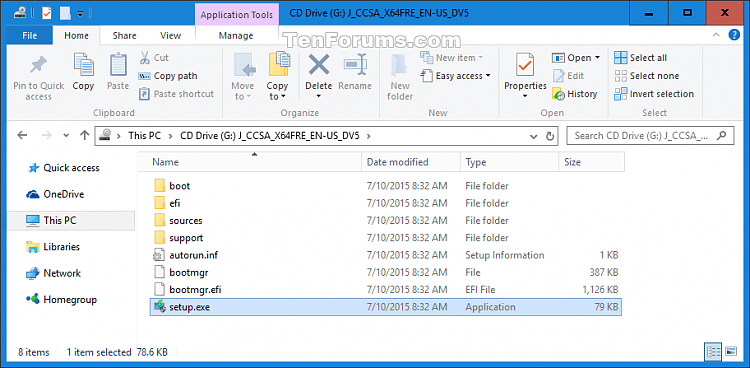Image resolution: width=750 pixels, height=368 pixels.
Task: Click the Cut scissors icon
Action: tap(144, 58)
